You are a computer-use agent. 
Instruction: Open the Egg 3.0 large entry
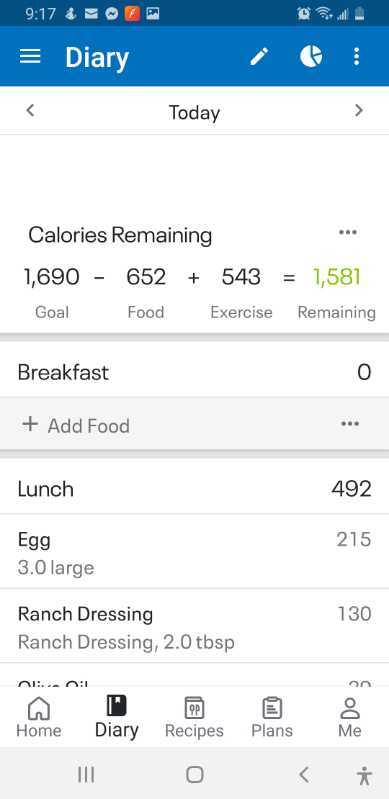click(194, 552)
